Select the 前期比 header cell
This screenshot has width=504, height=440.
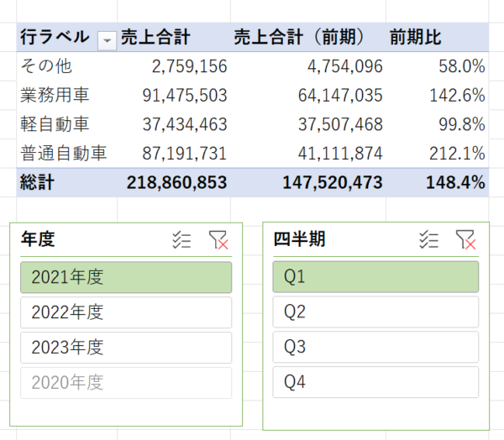416,37
